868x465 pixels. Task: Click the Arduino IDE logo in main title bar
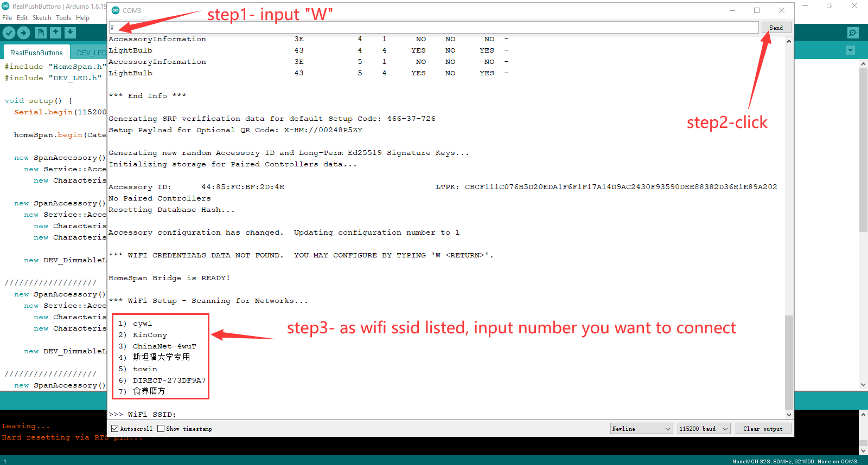5,6
